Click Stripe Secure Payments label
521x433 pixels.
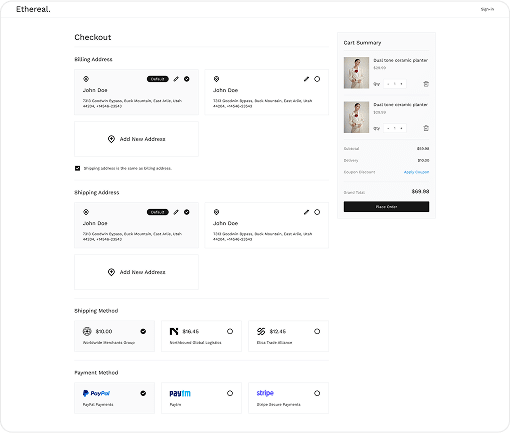(278, 405)
